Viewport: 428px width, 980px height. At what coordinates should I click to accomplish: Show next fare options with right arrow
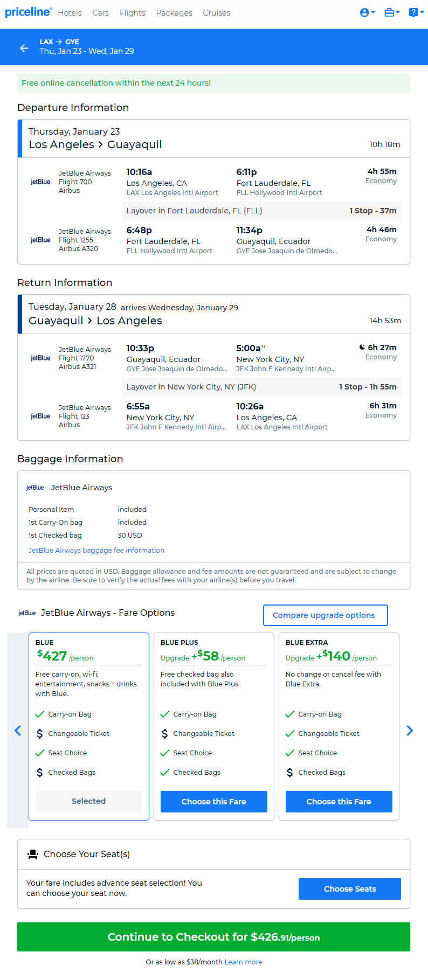(410, 731)
